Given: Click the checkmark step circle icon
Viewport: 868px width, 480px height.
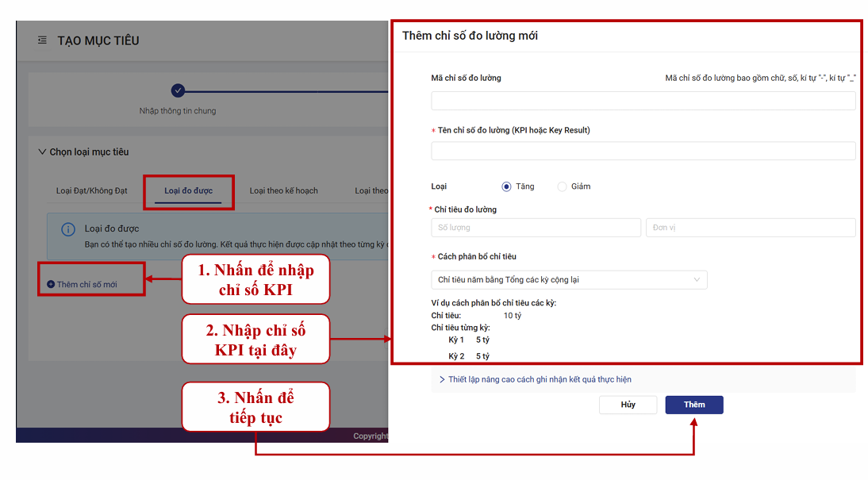Looking at the screenshot, I should pos(178,90).
